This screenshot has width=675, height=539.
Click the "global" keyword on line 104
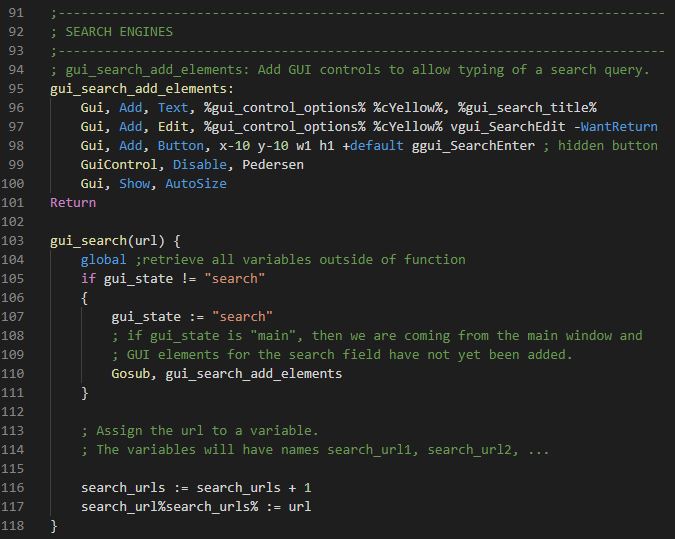coord(103,259)
